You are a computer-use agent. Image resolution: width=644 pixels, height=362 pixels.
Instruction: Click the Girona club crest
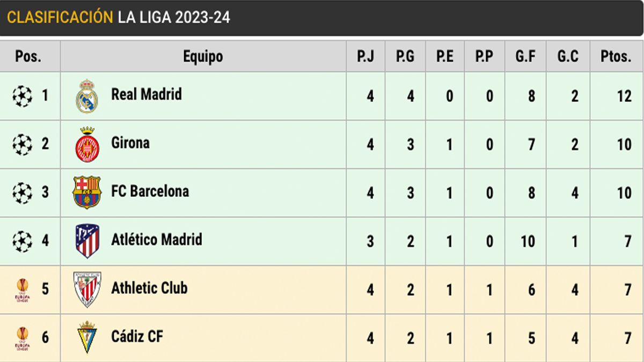(x=86, y=144)
